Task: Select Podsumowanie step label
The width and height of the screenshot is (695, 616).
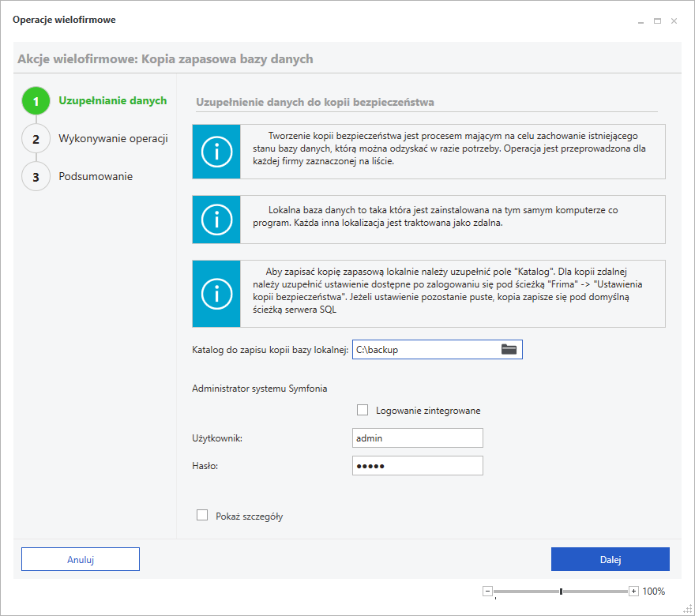Action: (x=96, y=176)
